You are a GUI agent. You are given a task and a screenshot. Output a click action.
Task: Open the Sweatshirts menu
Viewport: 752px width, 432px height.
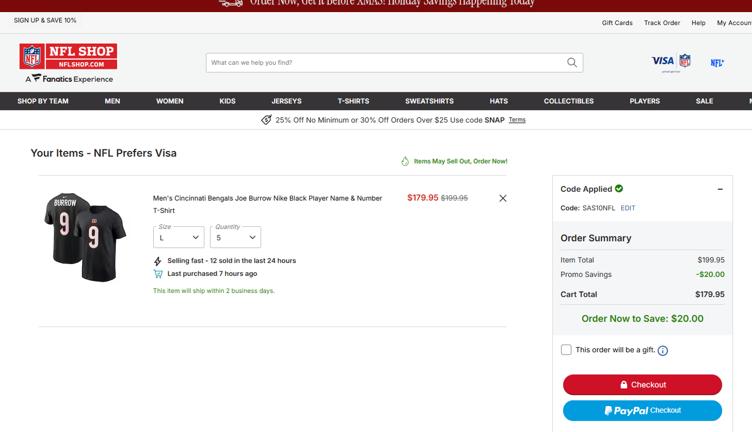(429, 101)
